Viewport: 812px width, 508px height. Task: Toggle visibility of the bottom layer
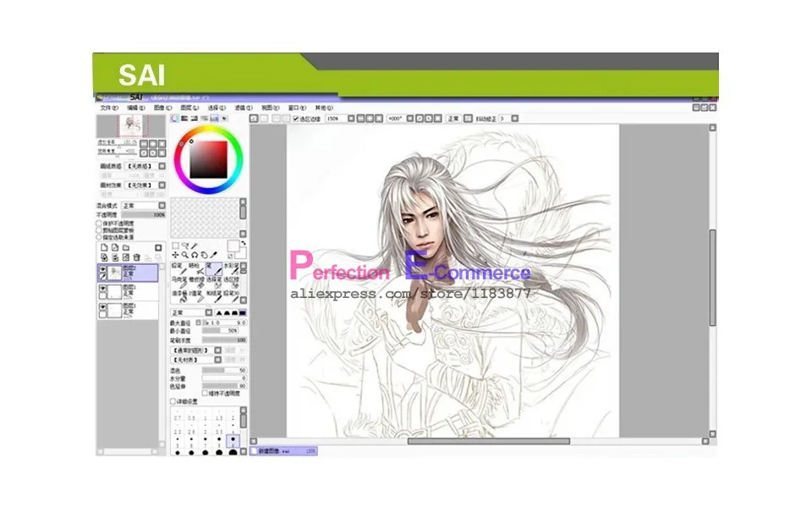pyautogui.click(x=102, y=307)
